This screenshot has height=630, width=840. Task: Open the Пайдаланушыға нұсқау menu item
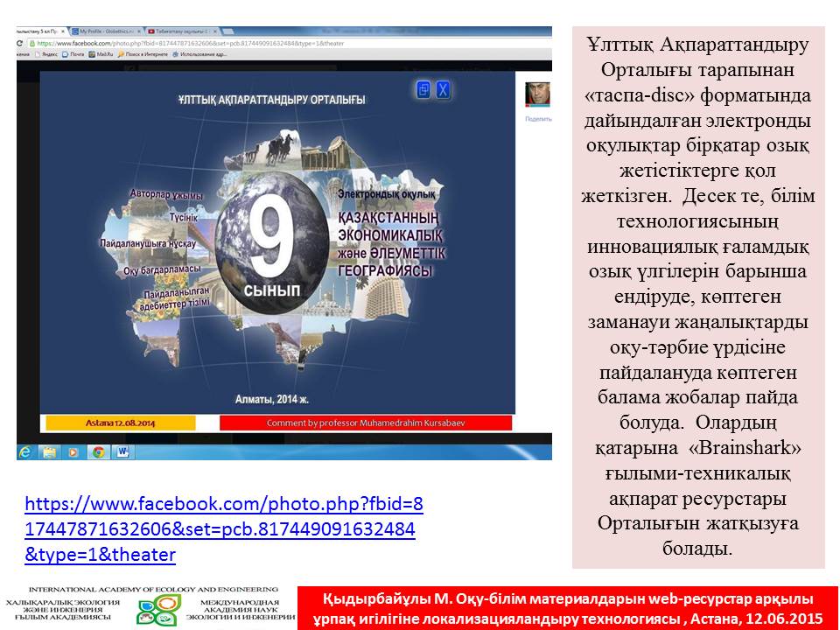(148, 243)
